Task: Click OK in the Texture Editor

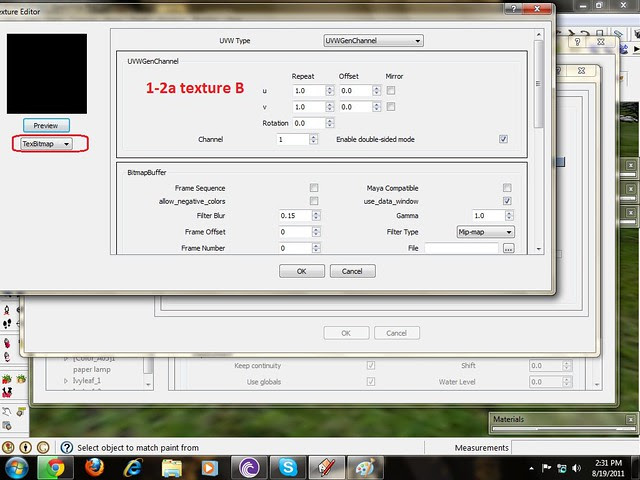Action: coord(302,271)
